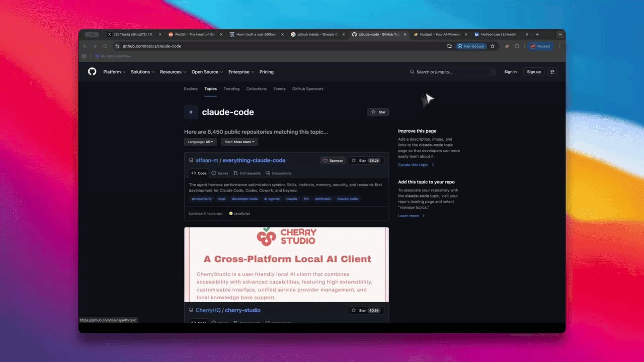The width and height of the screenshot is (644, 362).
Task: Star the claude-code topic
Action: (378, 112)
